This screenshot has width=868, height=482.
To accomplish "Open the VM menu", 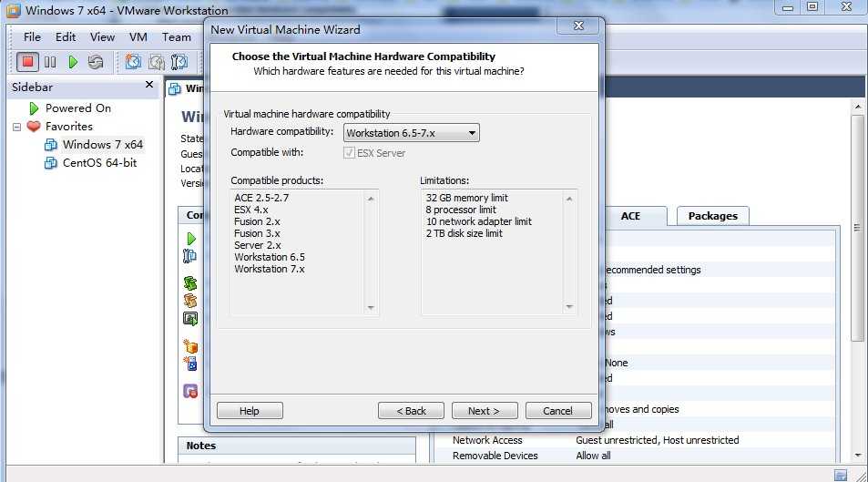I will (138, 37).
